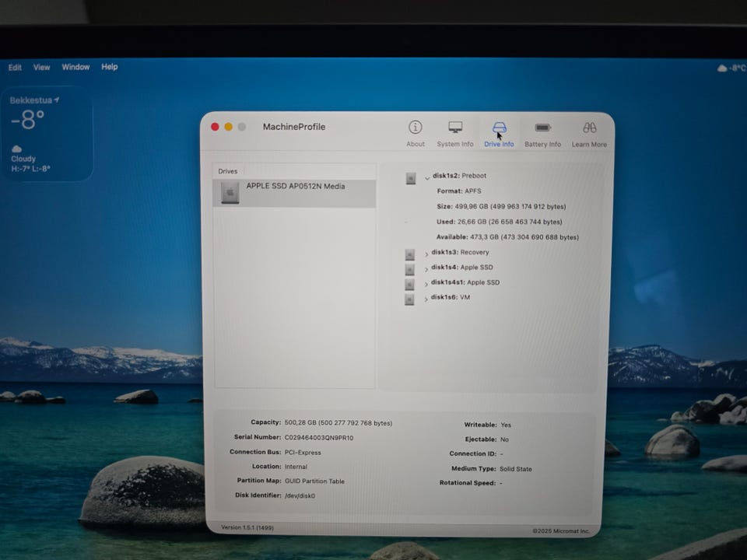Click the disk1s6 VM volume icon
747x560 pixels.
pos(409,299)
